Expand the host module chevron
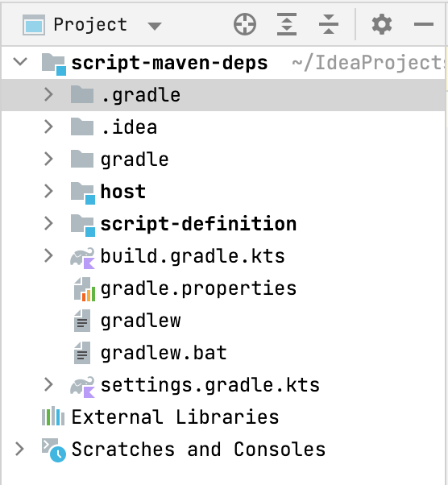The image size is (448, 485). [x=48, y=191]
